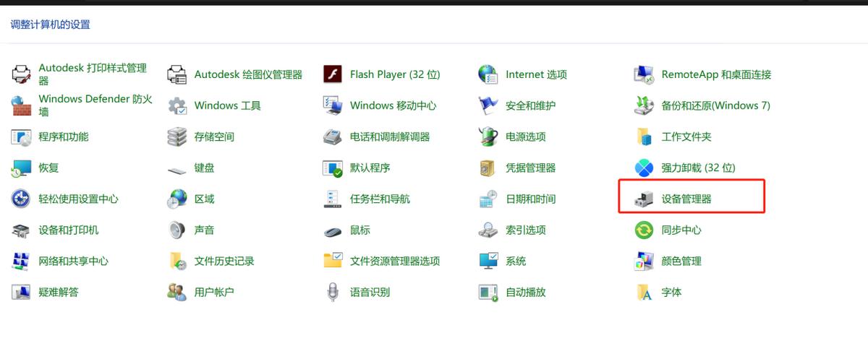Viewport: 868px width, 359px height.
Task: Open the 系统 monitor icon
Action: [x=488, y=261]
